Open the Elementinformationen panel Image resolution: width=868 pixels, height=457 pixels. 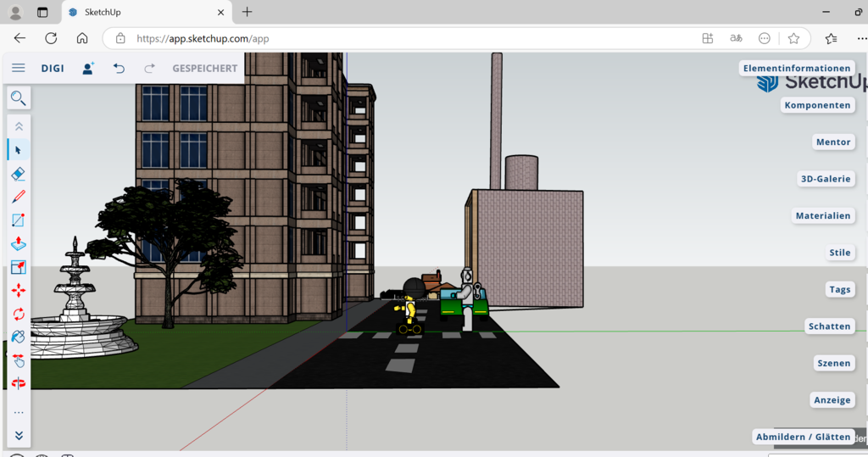pyautogui.click(x=796, y=68)
